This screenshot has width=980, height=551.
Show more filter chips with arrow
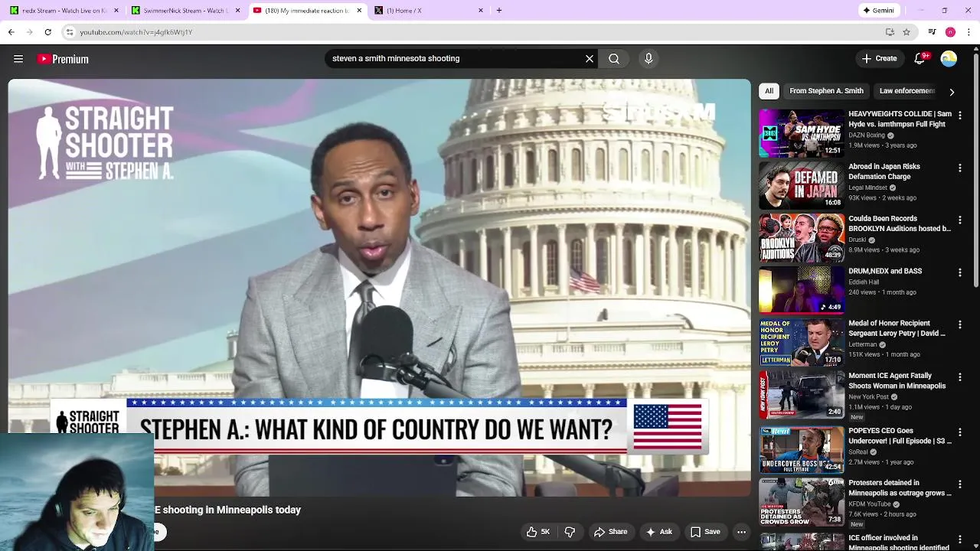point(952,92)
